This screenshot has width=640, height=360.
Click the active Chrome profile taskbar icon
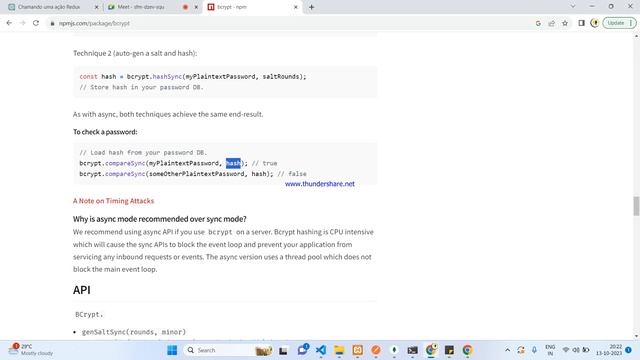(431, 350)
